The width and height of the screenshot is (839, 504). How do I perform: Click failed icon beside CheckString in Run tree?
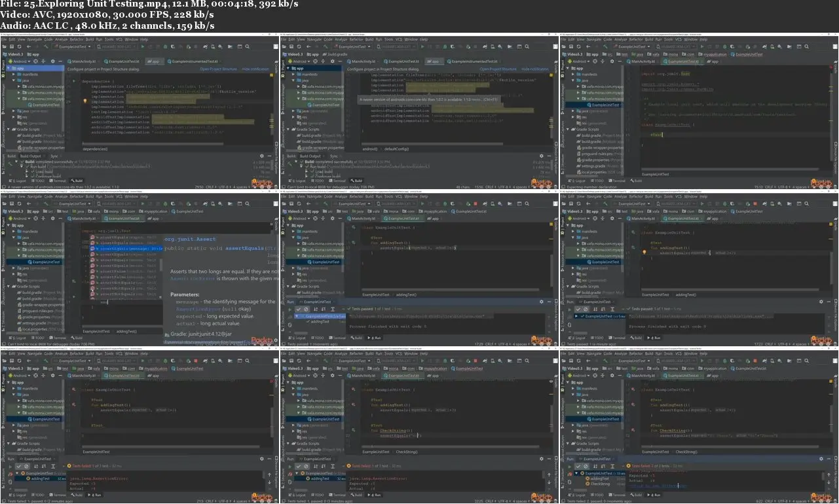(587, 483)
